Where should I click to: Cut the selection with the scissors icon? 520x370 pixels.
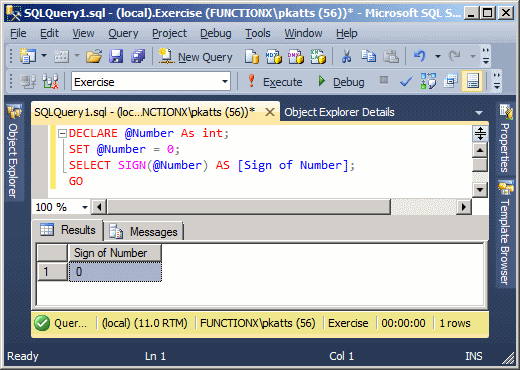pos(347,56)
